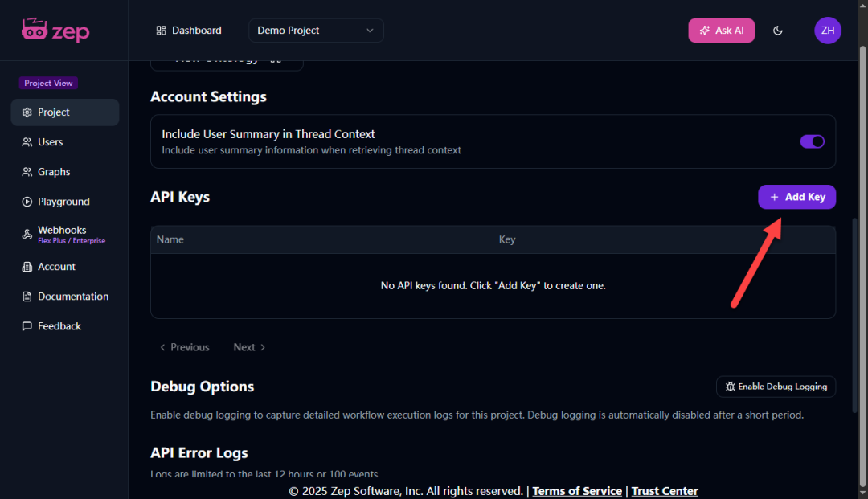Click the Webhooks icon in sidebar
Viewport: 868px width, 499px height.
click(27, 234)
